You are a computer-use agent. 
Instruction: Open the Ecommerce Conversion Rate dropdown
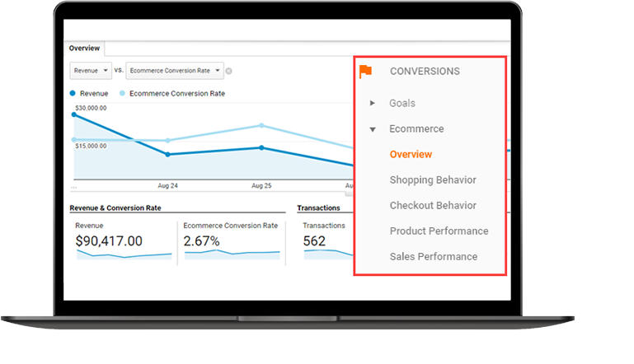pos(175,71)
